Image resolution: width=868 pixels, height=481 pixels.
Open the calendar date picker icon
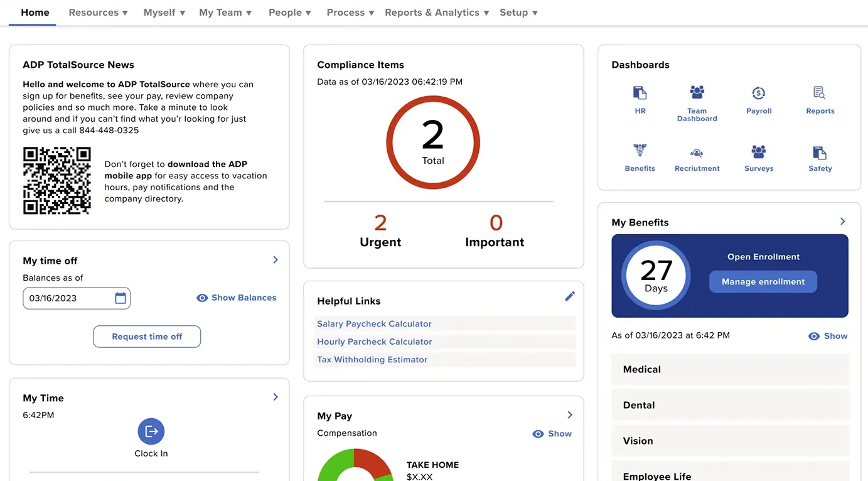click(x=121, y=298)
